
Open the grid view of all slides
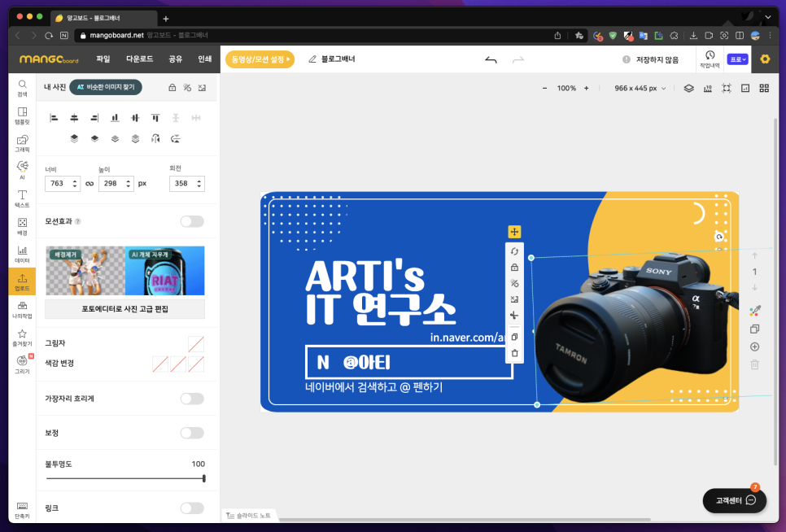764,88
